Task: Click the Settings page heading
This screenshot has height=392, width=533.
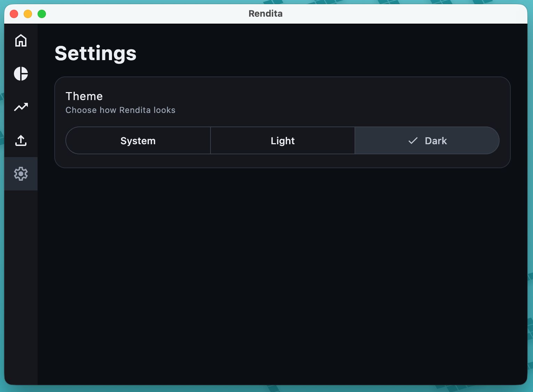Action: pos(96,54)
